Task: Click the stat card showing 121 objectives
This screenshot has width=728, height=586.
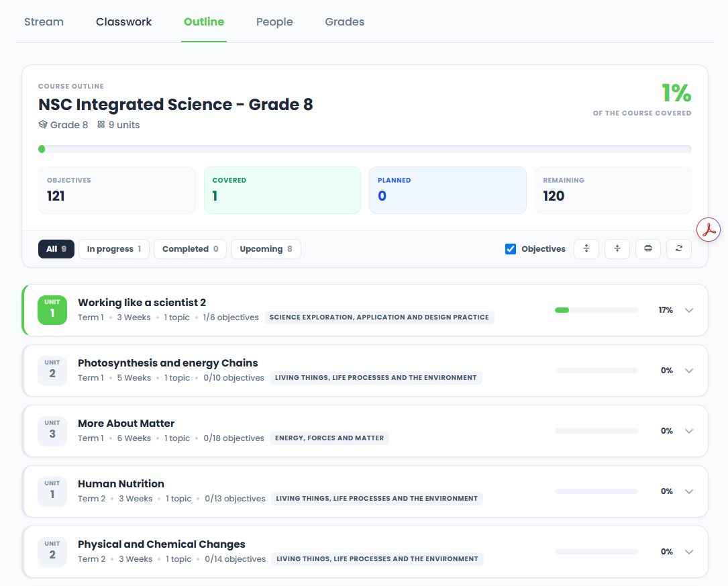Action: [117, 191]
